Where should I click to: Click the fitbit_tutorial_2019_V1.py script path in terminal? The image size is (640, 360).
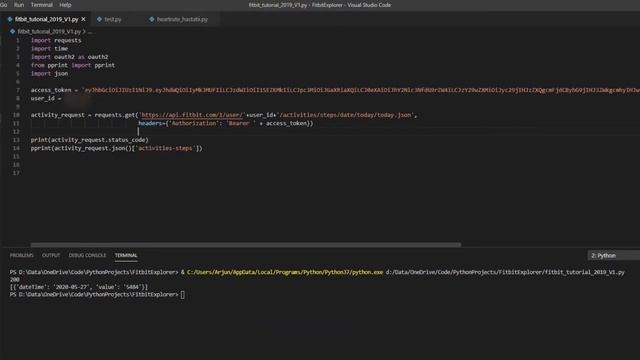pyautogui.click(x=505, y=272)
